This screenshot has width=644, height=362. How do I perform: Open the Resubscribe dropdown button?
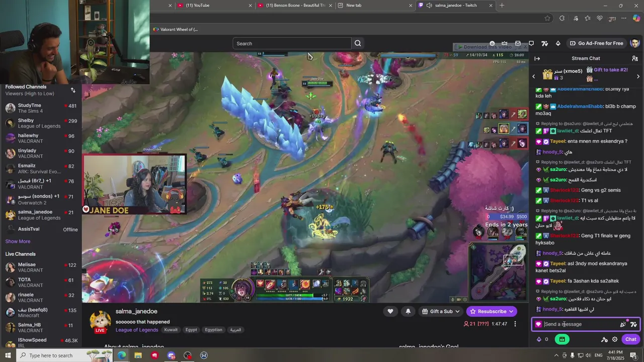(492, 311)
